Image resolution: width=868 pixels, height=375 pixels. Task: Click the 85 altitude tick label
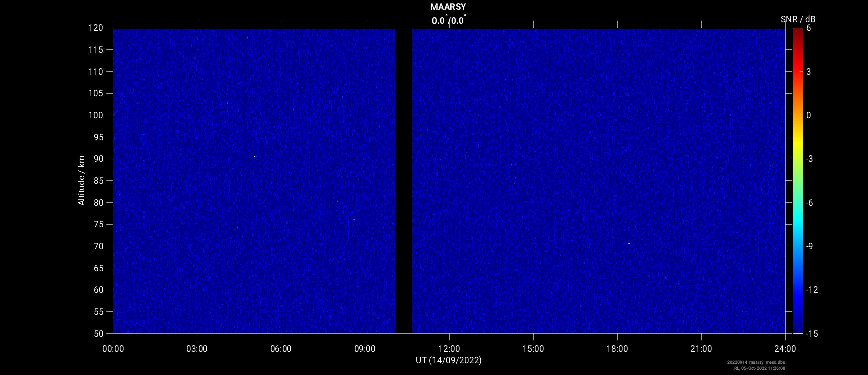tap(99, 181)
